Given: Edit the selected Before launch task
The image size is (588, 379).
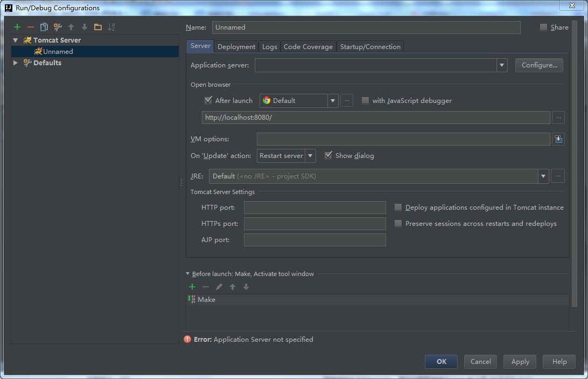Looking at the screenshot, I should (219, 287).
